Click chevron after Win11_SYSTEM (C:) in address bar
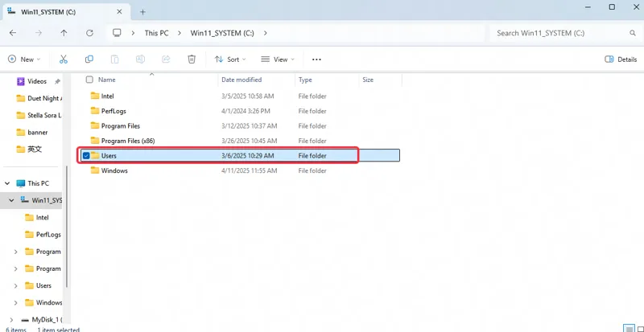Image resolution: width=644 pixels, height=332 pixels. [266, 33]
